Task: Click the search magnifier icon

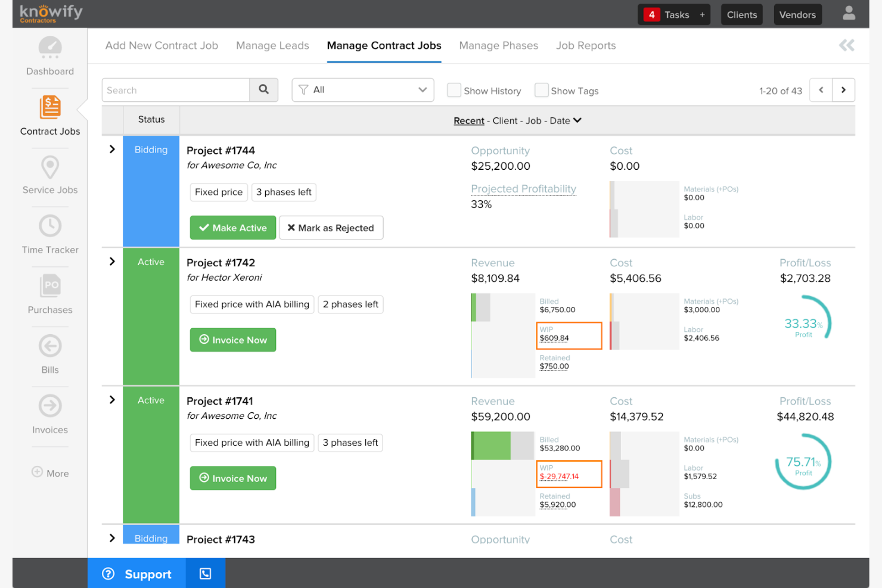Action: [264, 90]
